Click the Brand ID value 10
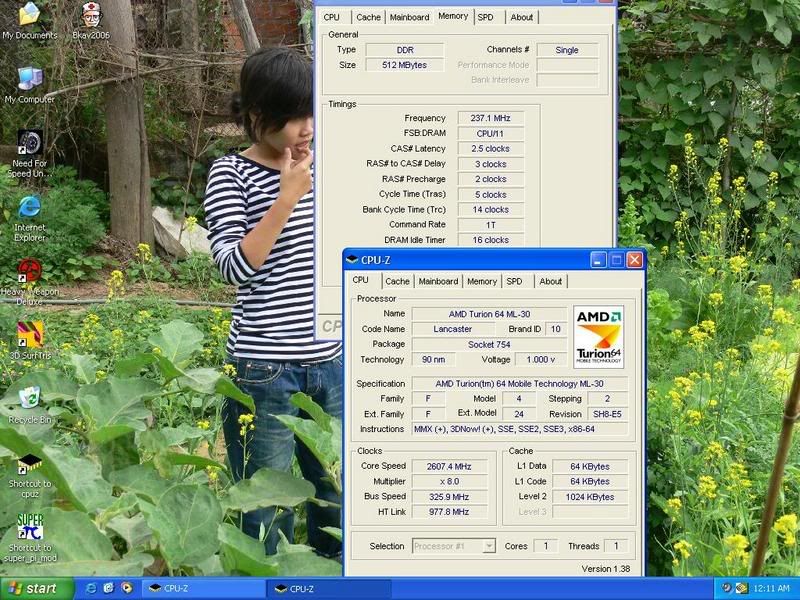 pyautogui.click(x=556, y=330)
